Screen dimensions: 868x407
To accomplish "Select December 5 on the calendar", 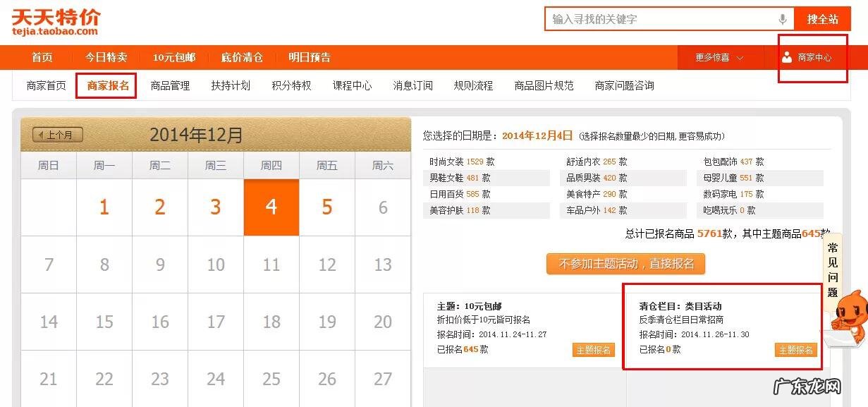I will (x=326, y=207).
